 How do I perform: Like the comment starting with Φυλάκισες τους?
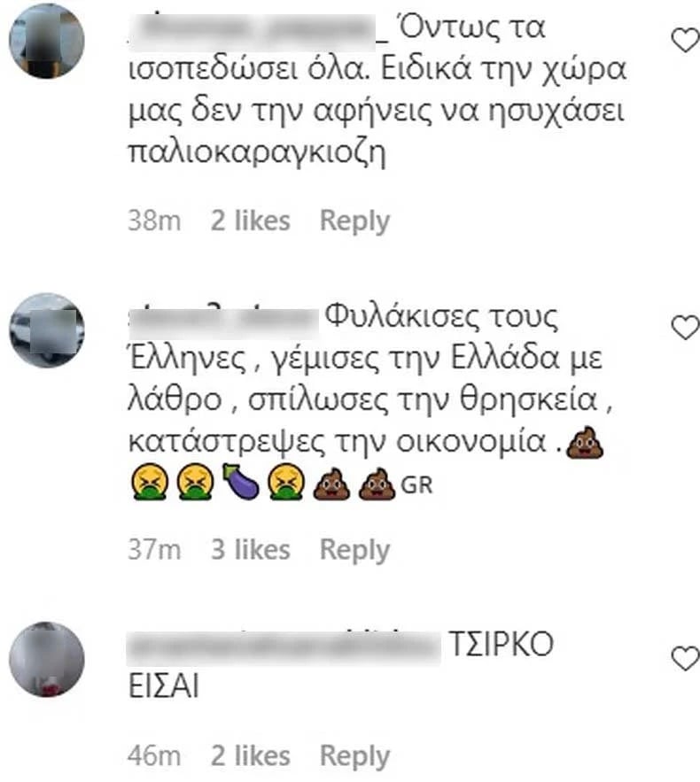(685, 328)
